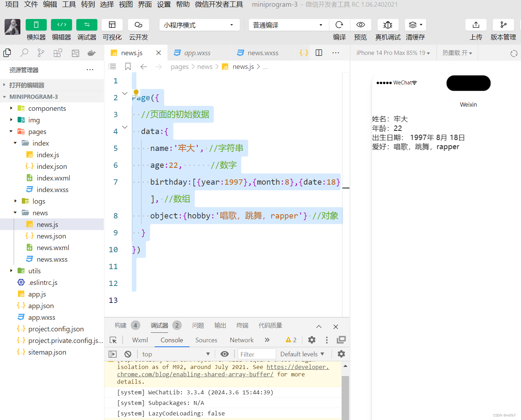Open the Default levels dropdown
The width and height of the screenshot is (521, 420).
pos(302,354)
